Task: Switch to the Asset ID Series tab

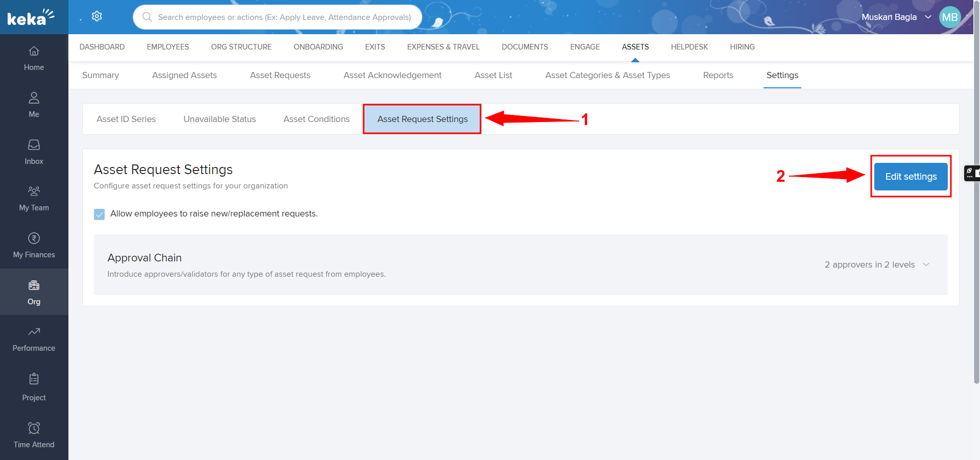Action: [126, 119]
